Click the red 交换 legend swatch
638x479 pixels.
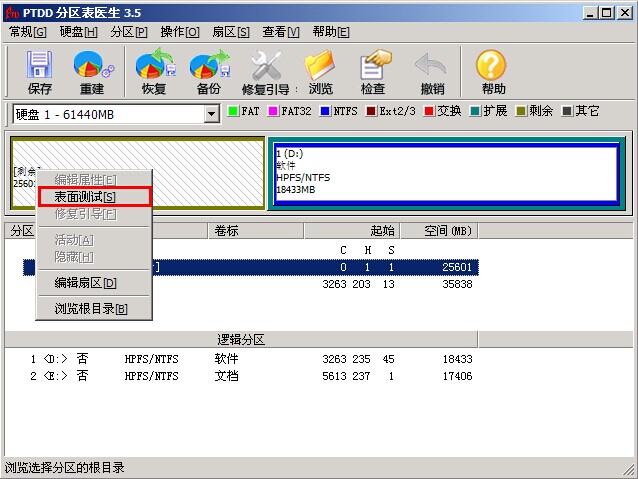428,111
